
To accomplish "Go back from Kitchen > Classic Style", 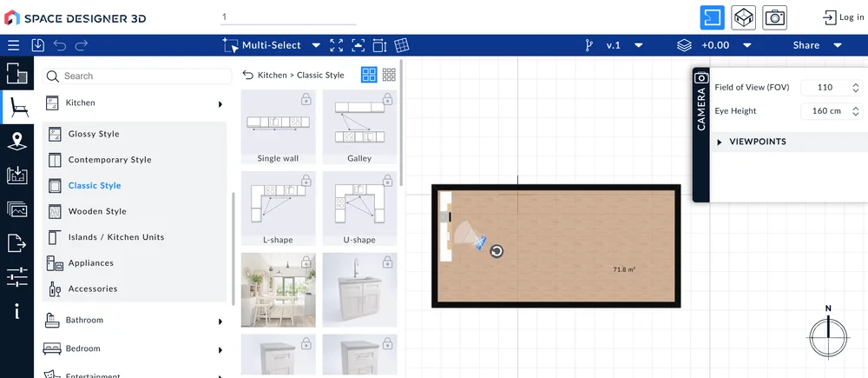I will click(248, 75).
